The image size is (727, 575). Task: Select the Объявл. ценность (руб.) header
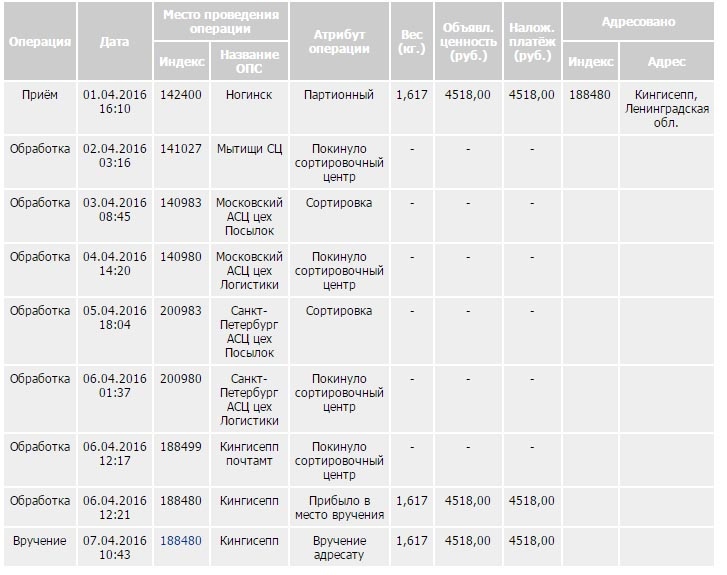click(468, 41)
